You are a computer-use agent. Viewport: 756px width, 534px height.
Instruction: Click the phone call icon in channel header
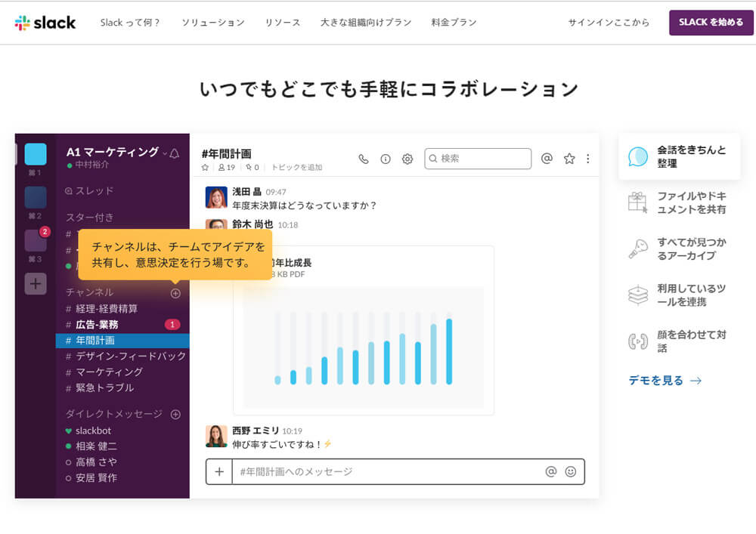[x=364, y=159]
